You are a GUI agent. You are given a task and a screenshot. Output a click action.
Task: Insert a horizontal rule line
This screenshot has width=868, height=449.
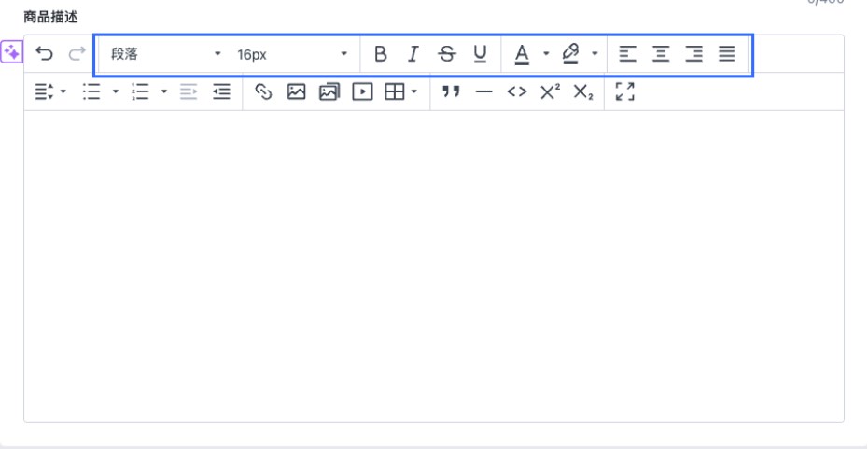pos(483,91)
